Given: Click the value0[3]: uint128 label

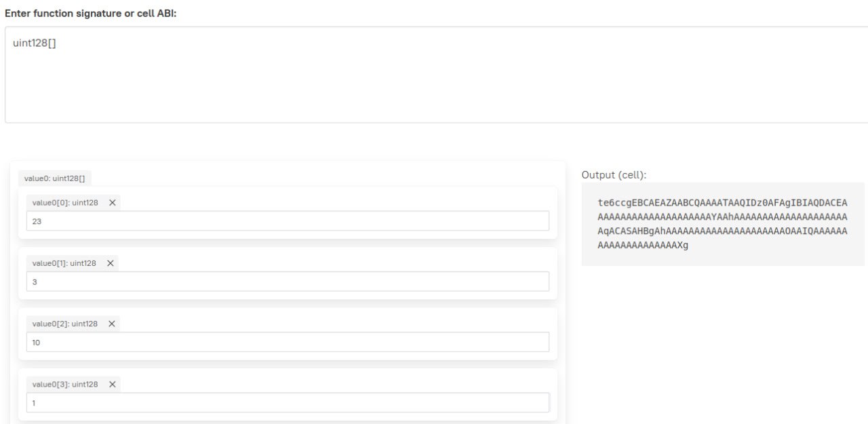Looking at the screenshot, I should click(65, 385).
